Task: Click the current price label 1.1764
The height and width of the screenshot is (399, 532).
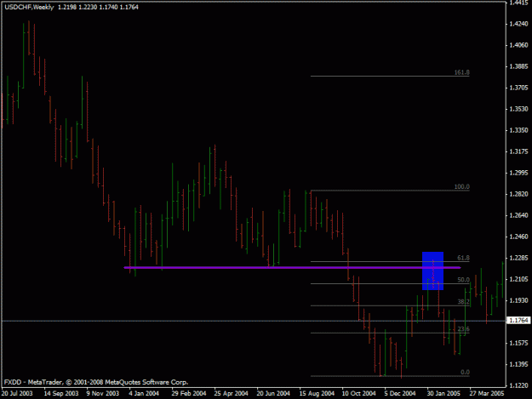Action: click(518, 320)
